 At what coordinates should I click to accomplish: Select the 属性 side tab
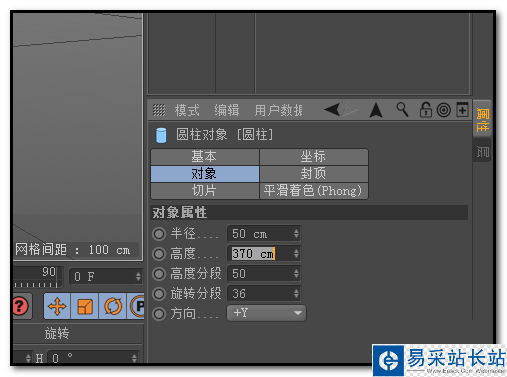point(482,119)
